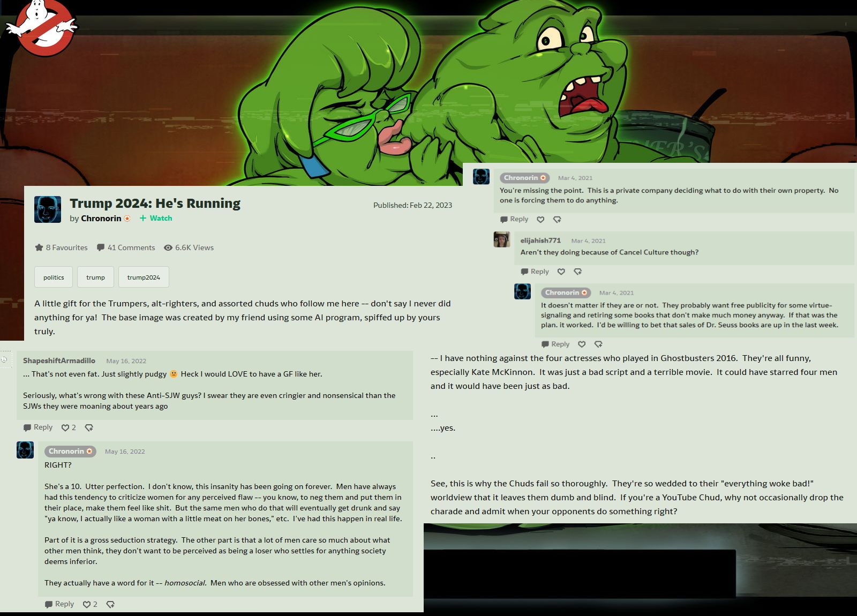Click the 6.6K Views eye icon
This screenshot has width=857, height=616.
point(168,247)
